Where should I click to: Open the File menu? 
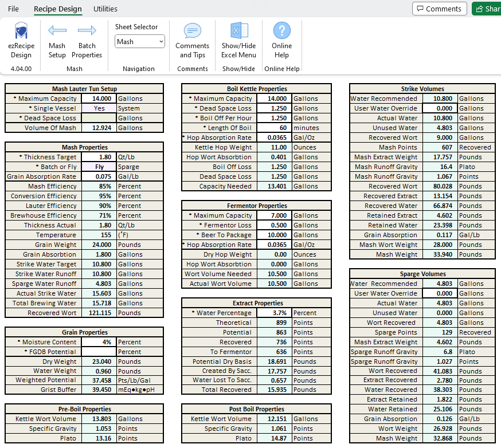coord(13,9)
